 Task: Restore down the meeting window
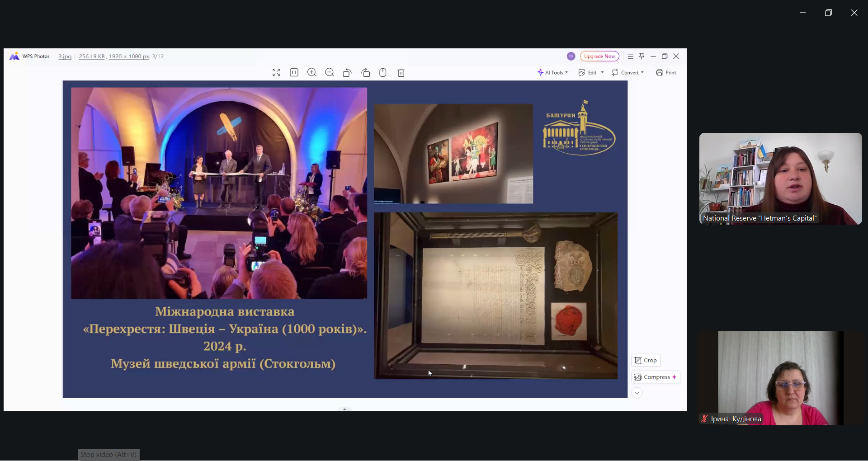(828, 13)
